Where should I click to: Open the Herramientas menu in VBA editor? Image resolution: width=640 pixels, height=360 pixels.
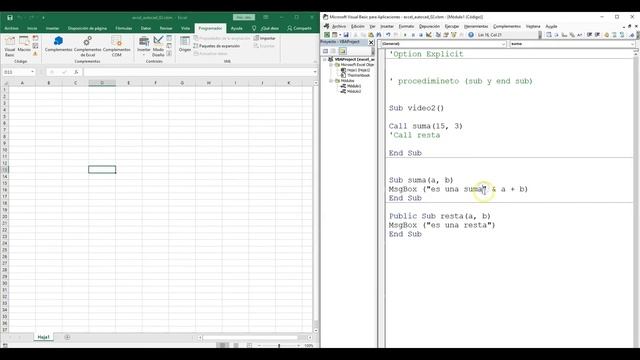476,26
